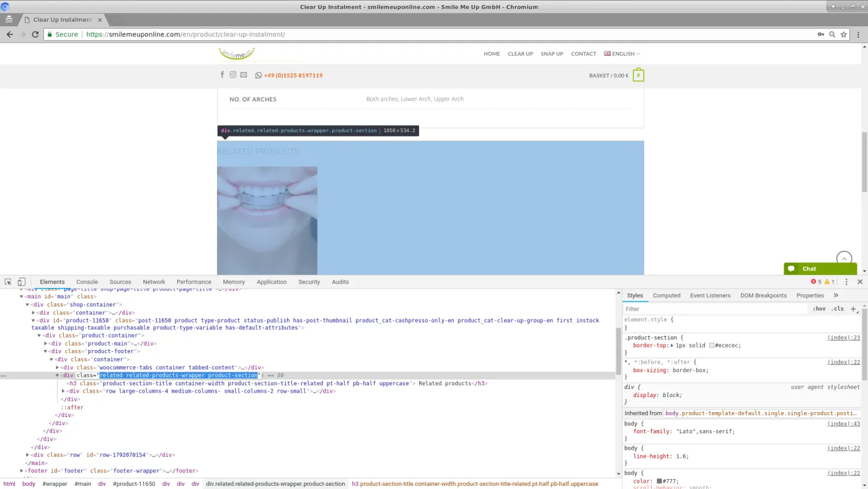The image size is (868, 489).
Task: Activate the inspect element picker icon
Action: click(x=8, y=282)
